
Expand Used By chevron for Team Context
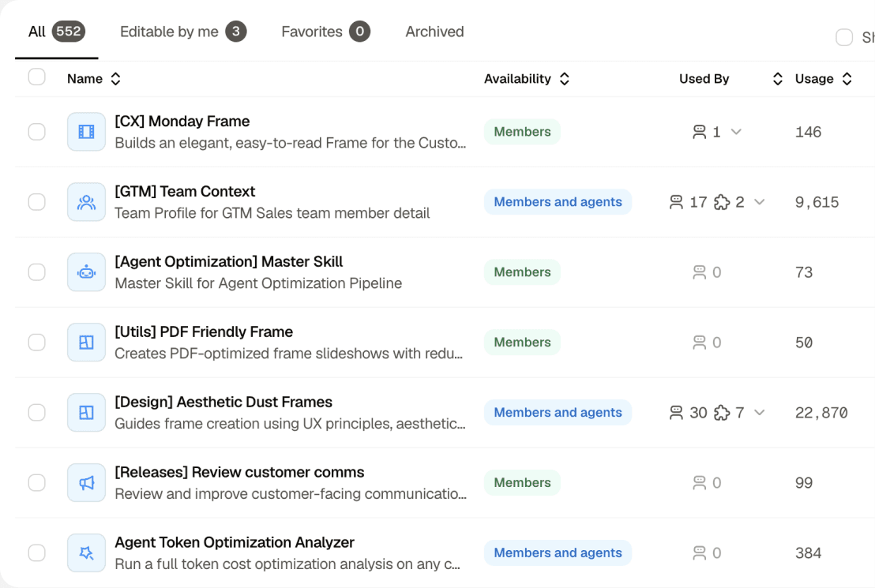pyautogui.click(x=759, y=202)
